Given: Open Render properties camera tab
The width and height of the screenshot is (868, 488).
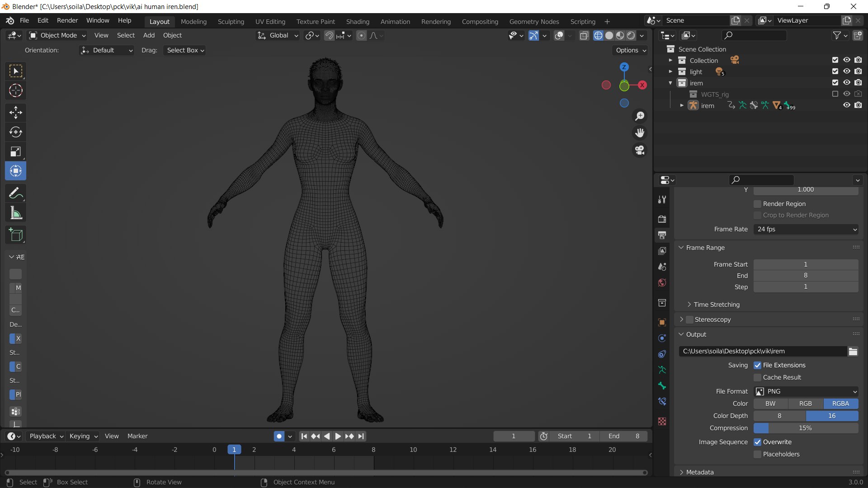Looking at the screenshot, I should pos(662,219).
